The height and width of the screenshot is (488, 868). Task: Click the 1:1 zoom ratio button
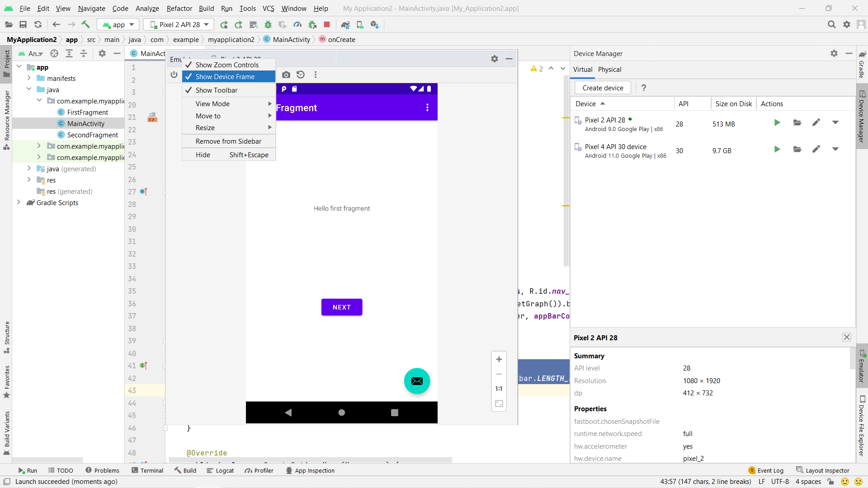tap(498, 389)
